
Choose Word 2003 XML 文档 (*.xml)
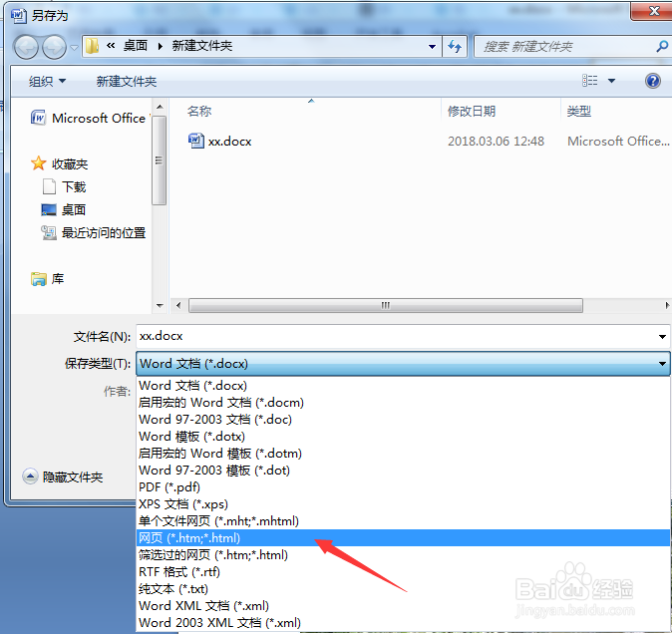pyautogui.click(x=403, y=623)
